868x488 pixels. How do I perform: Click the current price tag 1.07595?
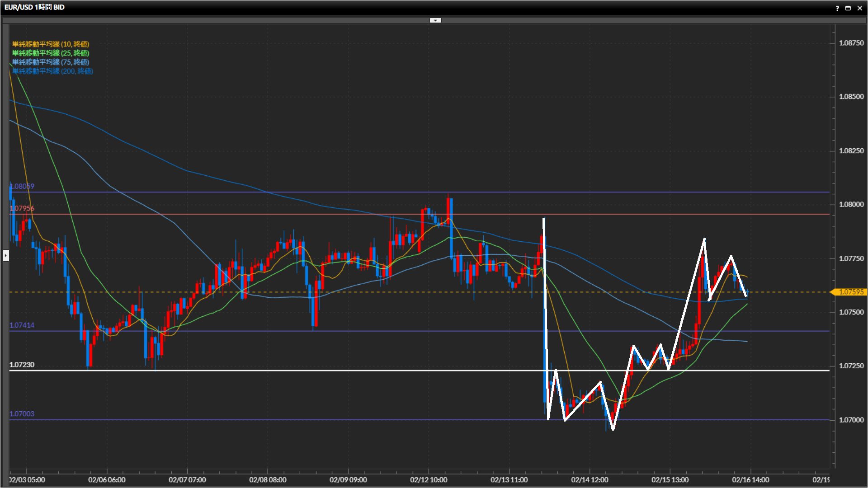(850, 292)
